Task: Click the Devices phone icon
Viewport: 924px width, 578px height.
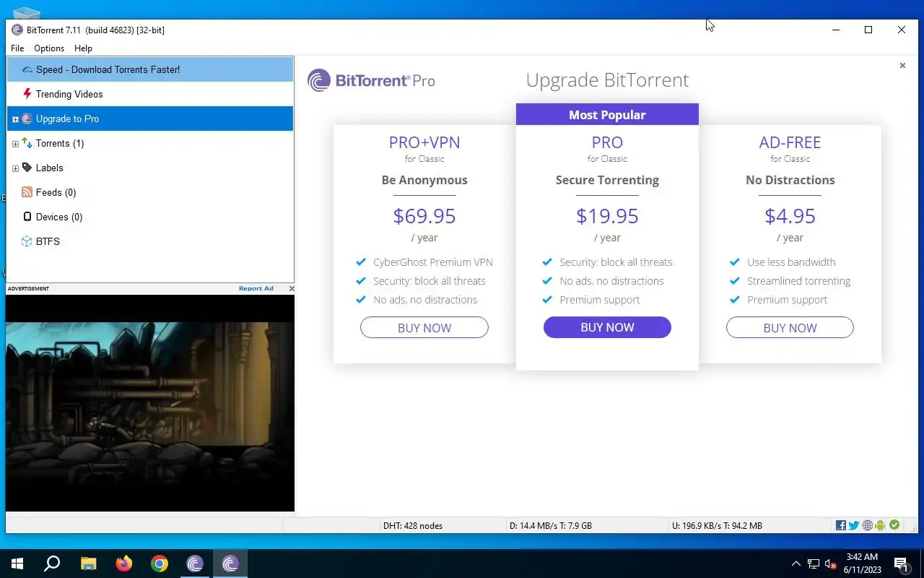Action: pyautogui.click(x=27, y=217)
